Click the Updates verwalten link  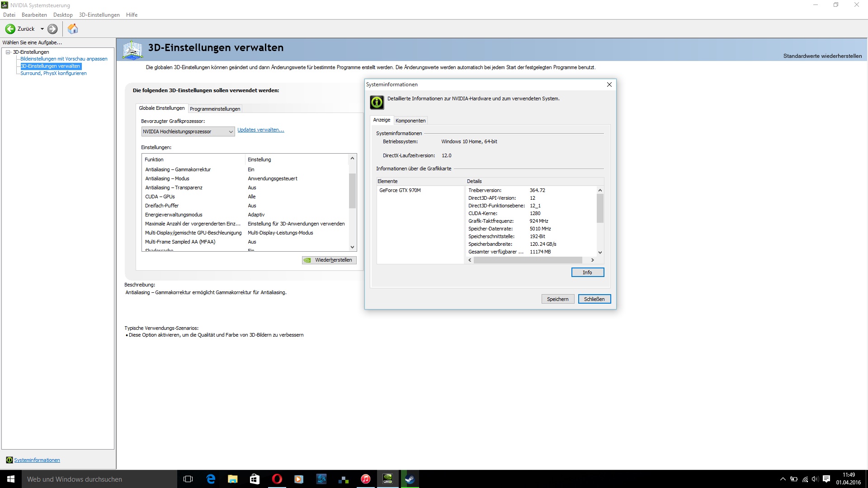[260, 130]
